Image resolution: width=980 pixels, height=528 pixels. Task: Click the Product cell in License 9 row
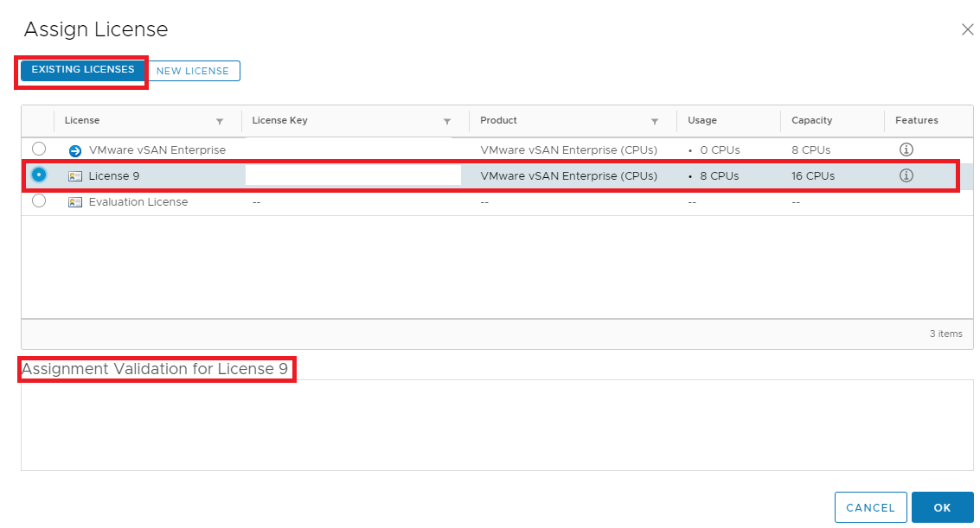coord(569,176)
